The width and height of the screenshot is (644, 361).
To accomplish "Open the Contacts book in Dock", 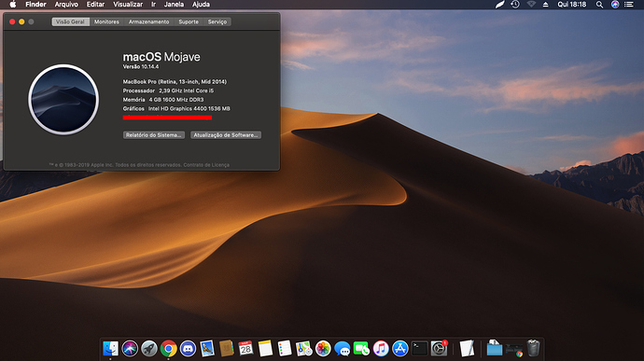I will [x=226, y=349].
